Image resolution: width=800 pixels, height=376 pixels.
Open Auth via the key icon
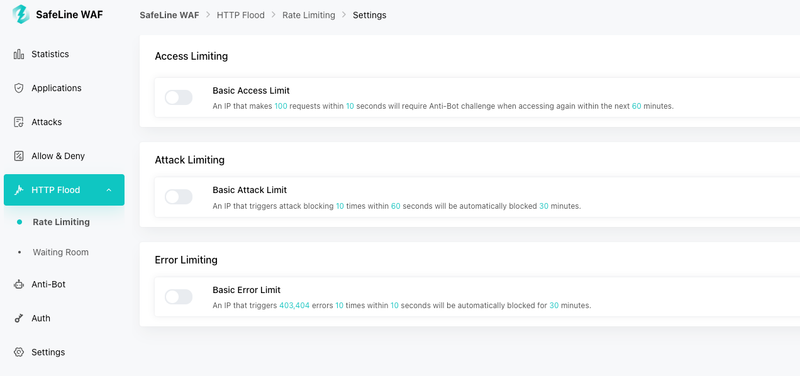pyautogui.click(x=19, y=318)
